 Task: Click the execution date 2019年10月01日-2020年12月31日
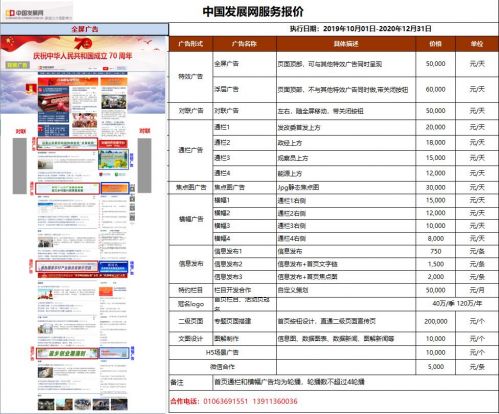(377, 29)
